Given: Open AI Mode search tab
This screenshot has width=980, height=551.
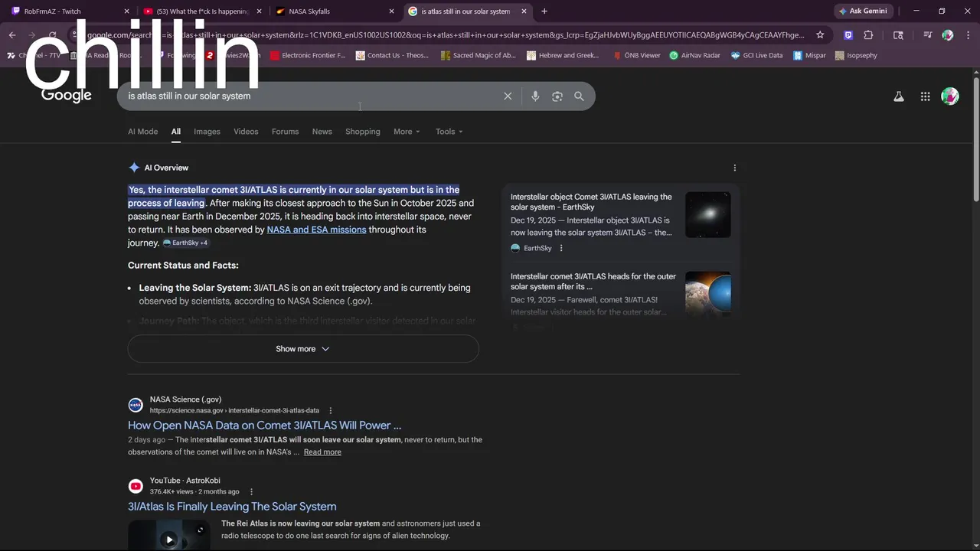Looking at the screenshot, I should (142, 132).
